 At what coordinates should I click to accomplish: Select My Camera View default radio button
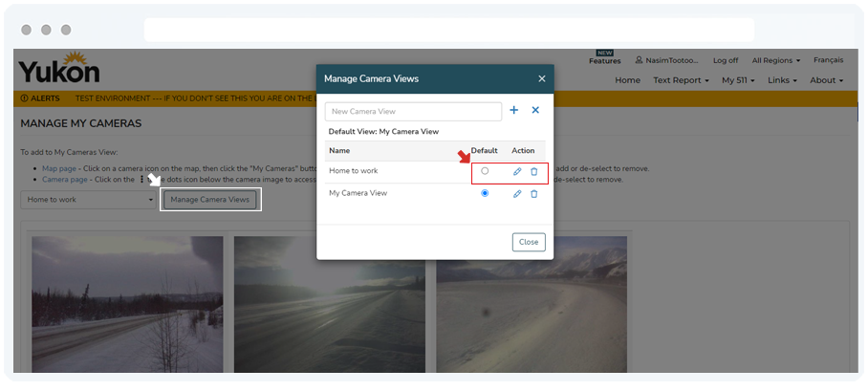[485, 193]
